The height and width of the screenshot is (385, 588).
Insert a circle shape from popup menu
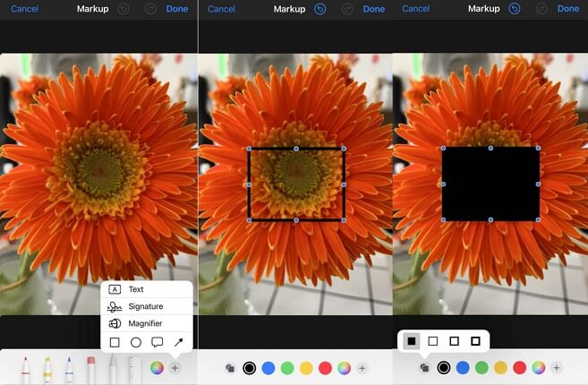[136, 342]
